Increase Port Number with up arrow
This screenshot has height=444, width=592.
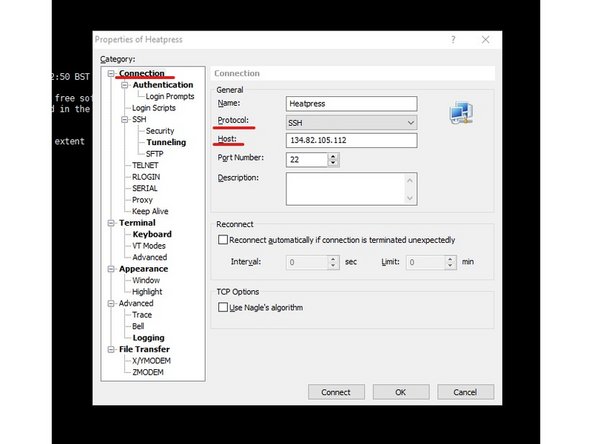click(333, 156)
